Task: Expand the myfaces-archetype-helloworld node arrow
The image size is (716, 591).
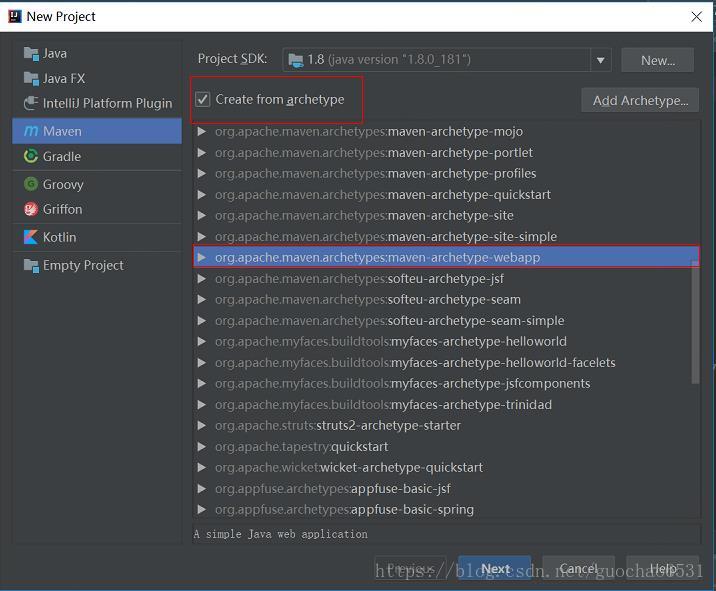Action: click(201, 342)
